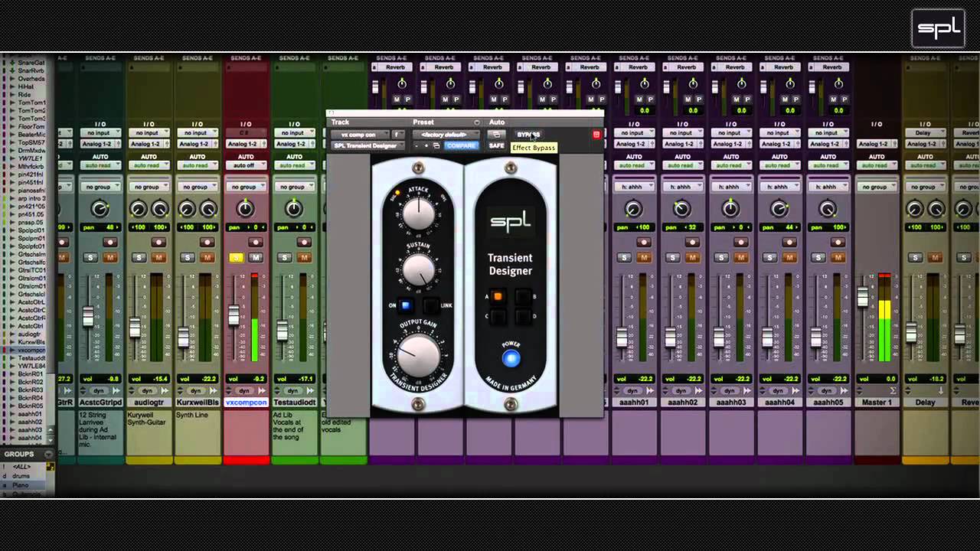This screenshot has width=980, height=551.
Task: Click the COMPARE button in plugin window
Action: [461, 145]
